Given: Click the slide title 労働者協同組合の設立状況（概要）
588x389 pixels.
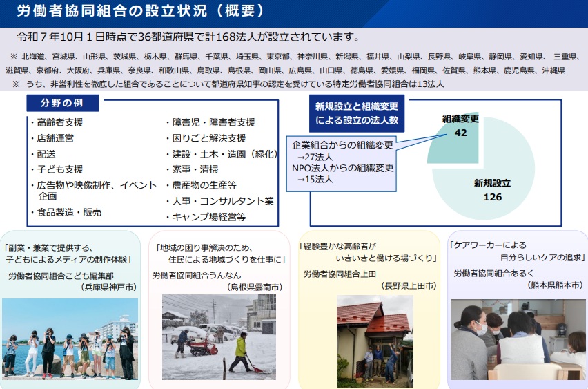Looking at the screenshot, I should pos(141,12).
